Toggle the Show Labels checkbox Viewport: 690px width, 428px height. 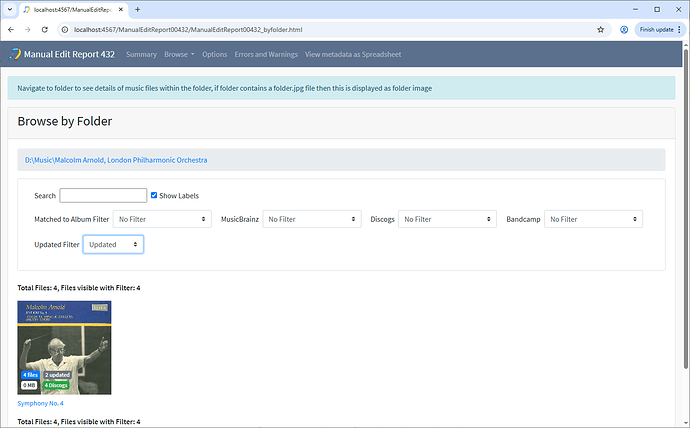click(154, 195)
